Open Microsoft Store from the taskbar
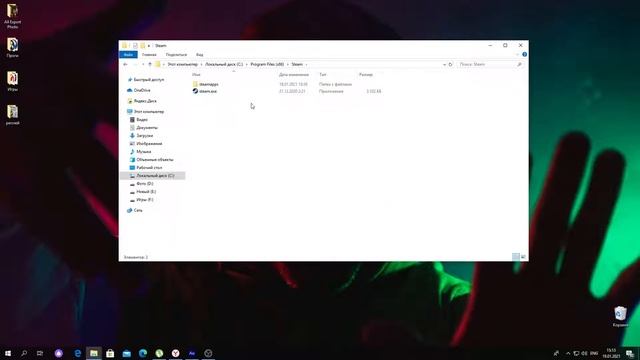640x360 pixels. point(110,353)
